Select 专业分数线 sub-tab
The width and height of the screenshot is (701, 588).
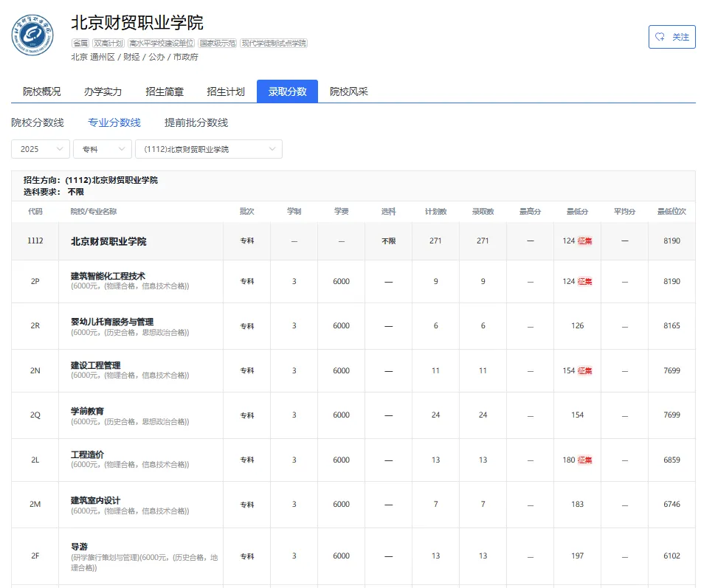114,122
